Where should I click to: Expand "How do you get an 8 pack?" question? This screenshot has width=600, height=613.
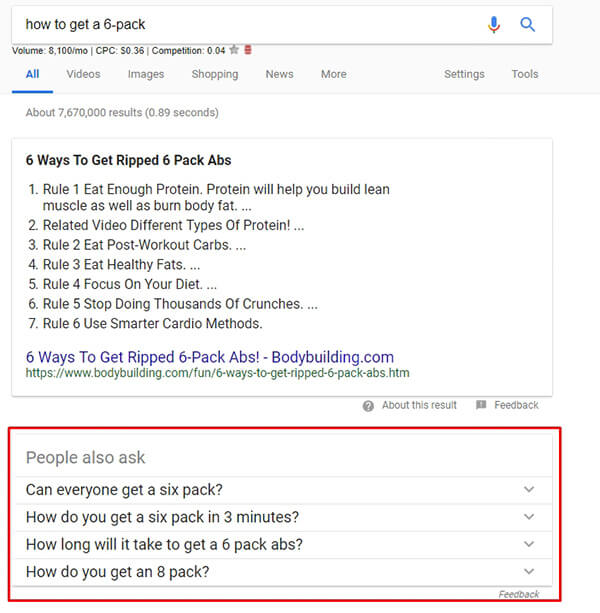tap(529, 572)
